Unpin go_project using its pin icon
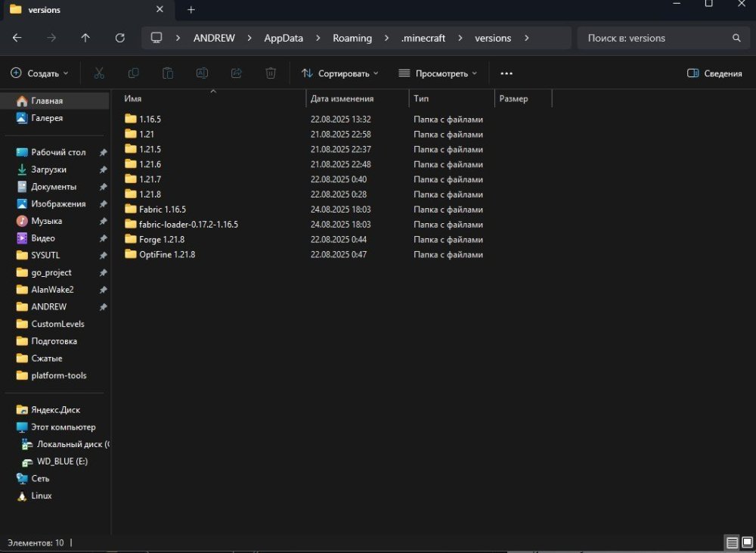Screen dimensions: 756x553 pyautogui.click(x=103, y=272)
